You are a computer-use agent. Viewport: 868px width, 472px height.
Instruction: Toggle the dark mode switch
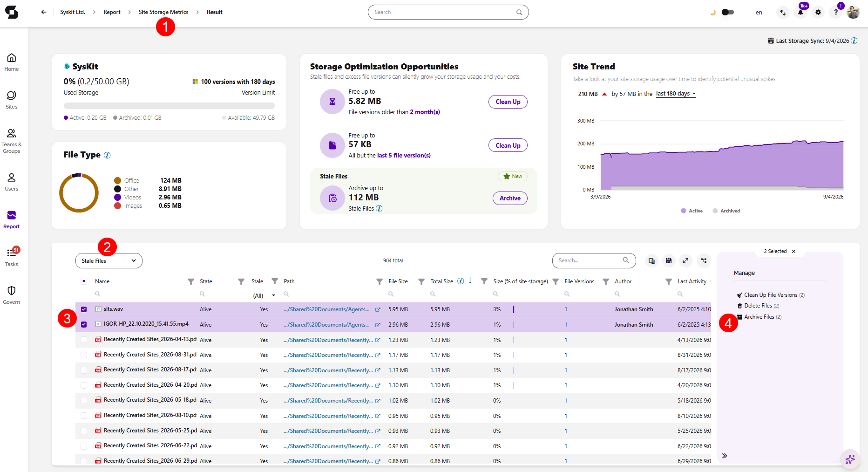pyautogui.click(x=727, y=12)
